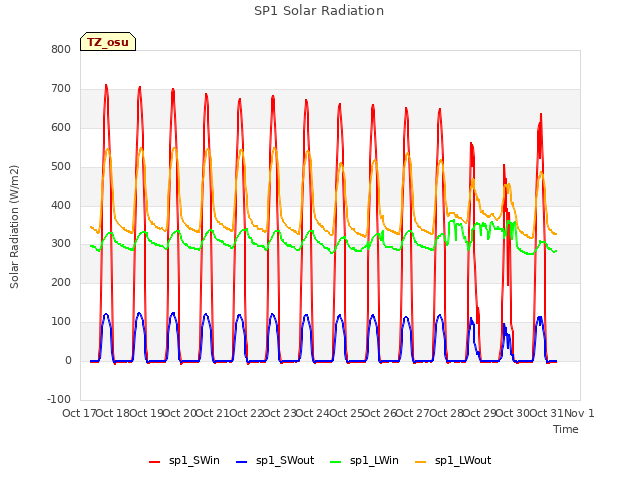Screen dimensions: 640x480
Task: Click the red sp1_SWin legend swatch
Action: click(155, 462)
